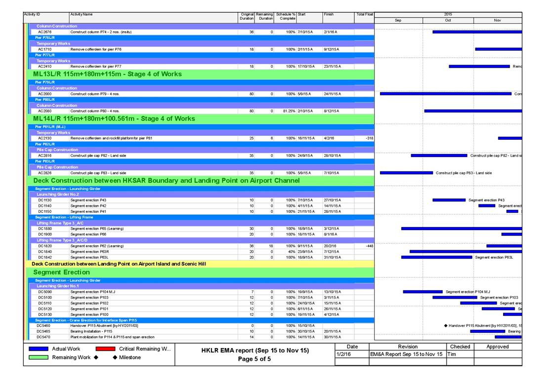This screenshot has height=392, width=555.
Task: Select activity ID DC5470
Action: (x=43, y=337)
